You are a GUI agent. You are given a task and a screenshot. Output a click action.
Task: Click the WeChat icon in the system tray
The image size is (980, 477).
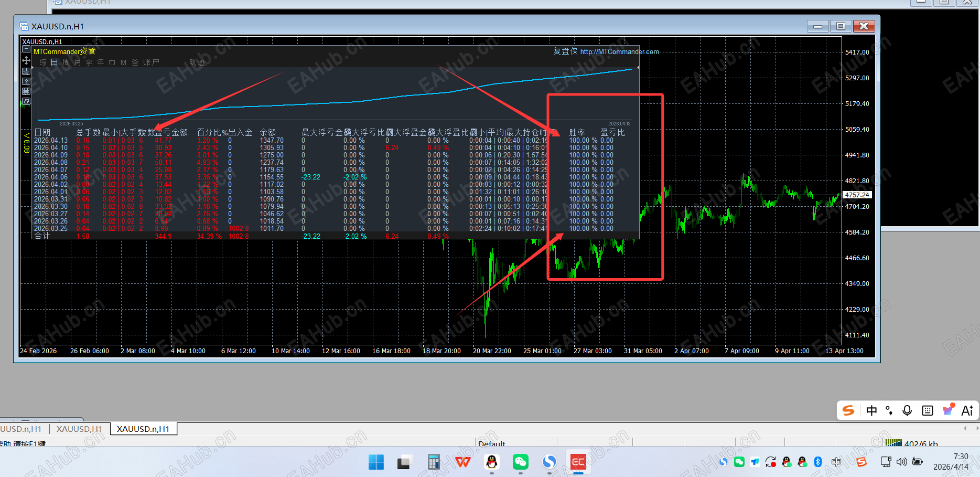[x=739, y=462]
